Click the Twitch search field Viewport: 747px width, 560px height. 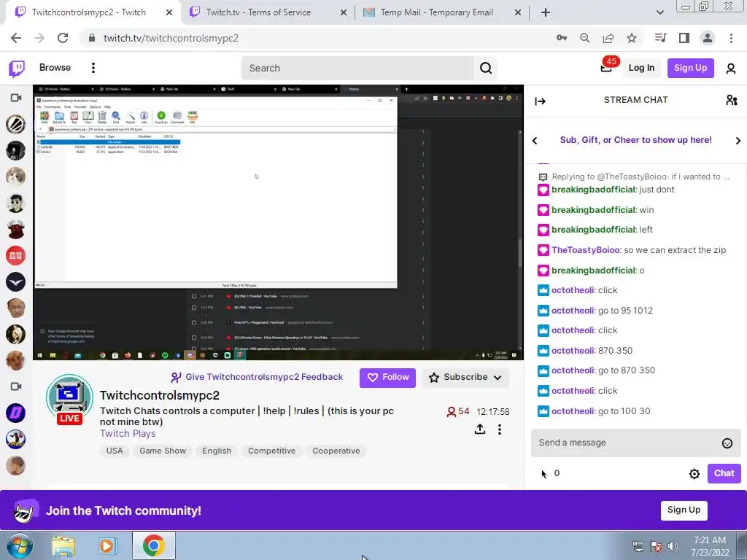[x=357, y=68]
